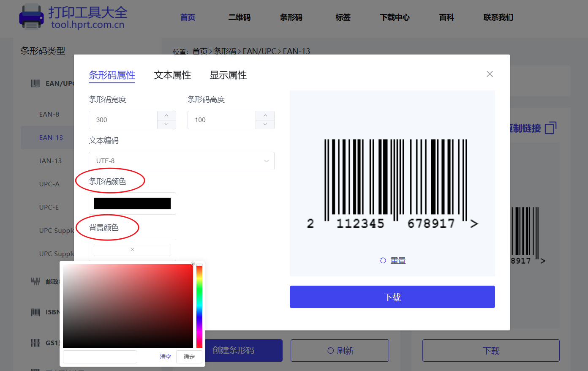Select JAN-13 in the barcode type list
This screenshot has width=588, height=371.
[x=50, y=161]
